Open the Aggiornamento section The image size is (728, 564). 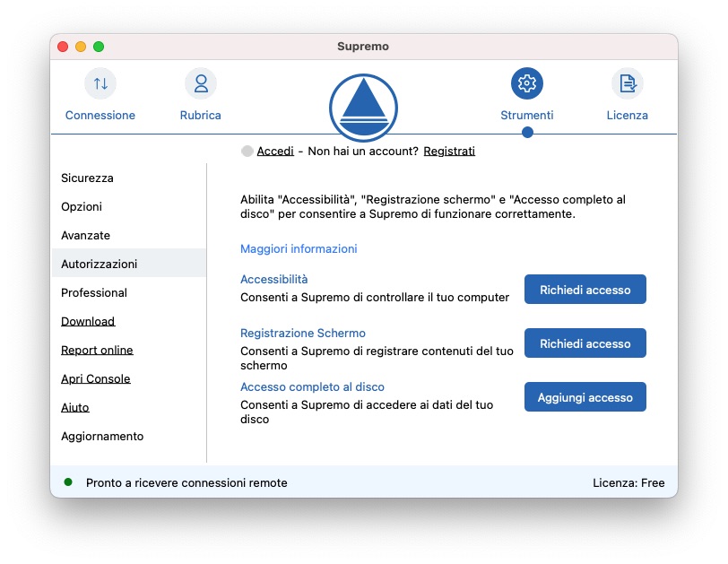[x=129, y=436]
